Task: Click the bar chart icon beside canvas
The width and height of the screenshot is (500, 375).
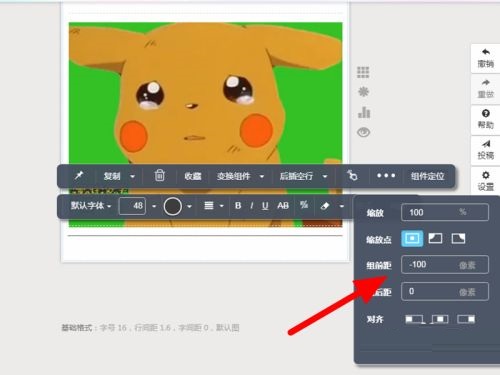Action: point(364,112)
